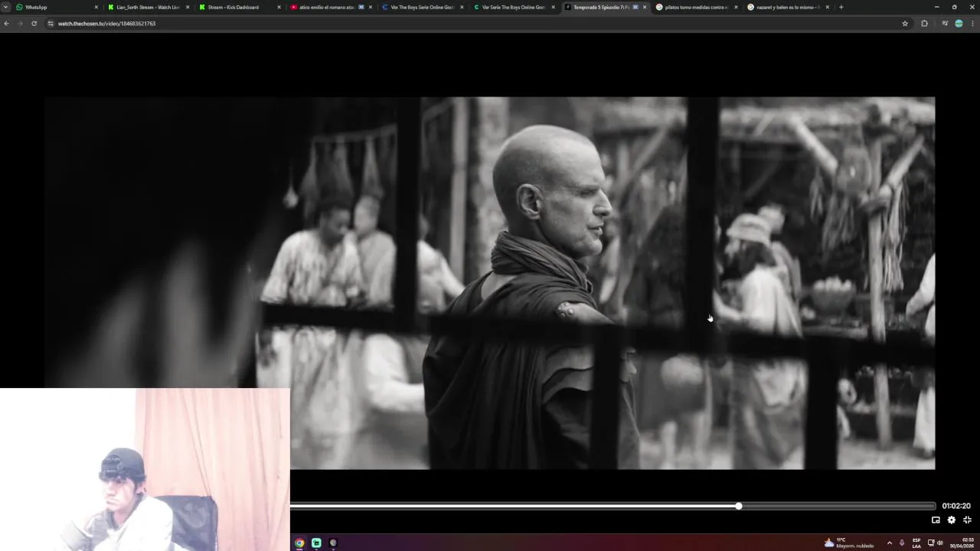Screen dimensions: 980x551
Task: Open the 'pilatos tomo medidas contra' Google tab
Action: pos(695,7)
